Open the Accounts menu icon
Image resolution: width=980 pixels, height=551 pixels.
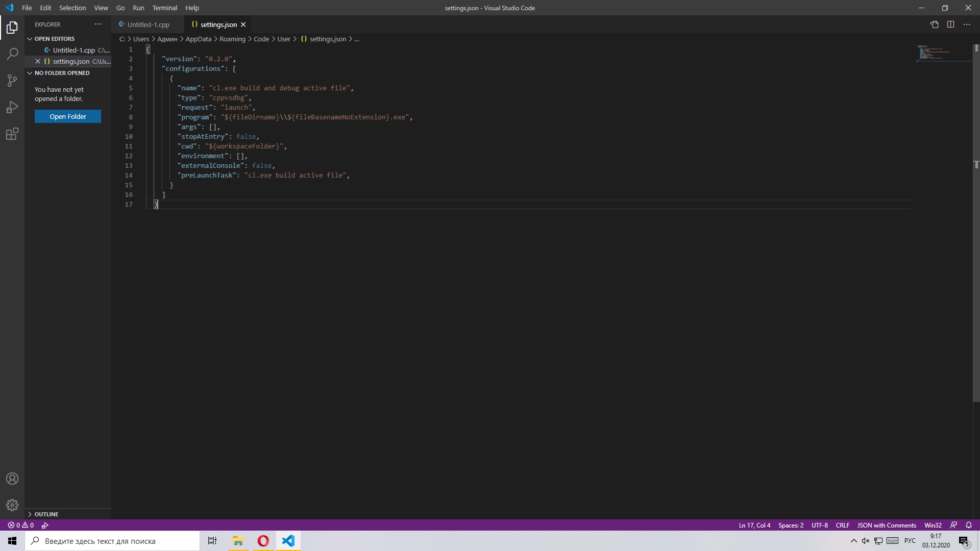[x=12, y=479]
